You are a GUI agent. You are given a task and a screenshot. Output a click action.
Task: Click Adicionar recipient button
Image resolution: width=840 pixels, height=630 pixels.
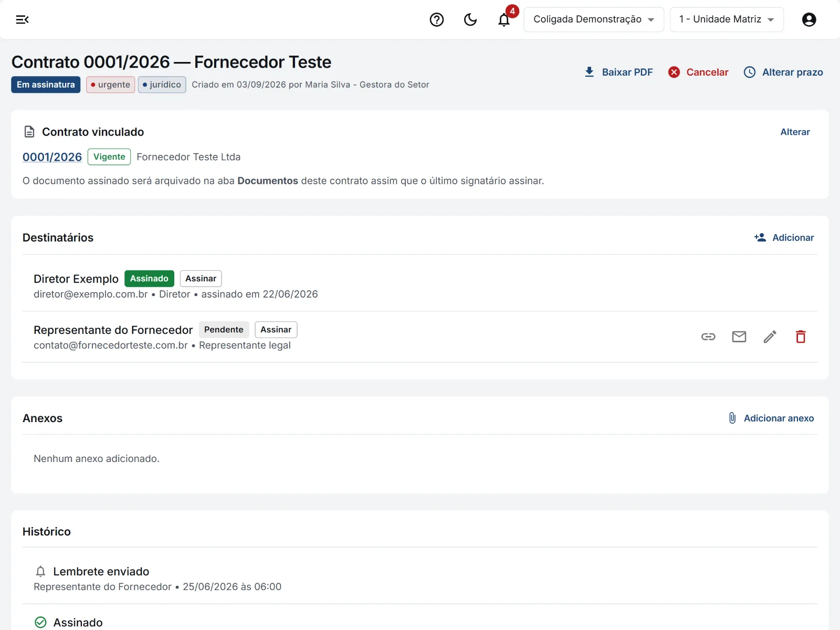pos(784,237)
